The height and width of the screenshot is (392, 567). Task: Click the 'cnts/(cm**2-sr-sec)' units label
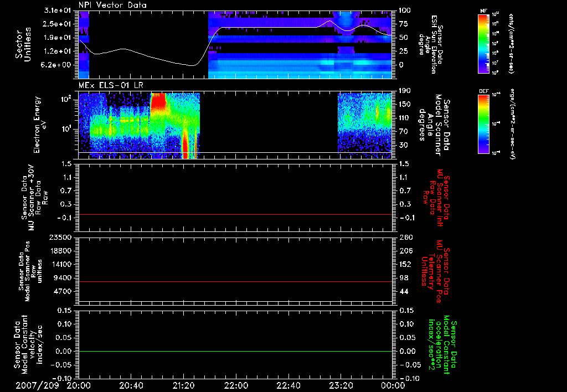tap(511, 44)
